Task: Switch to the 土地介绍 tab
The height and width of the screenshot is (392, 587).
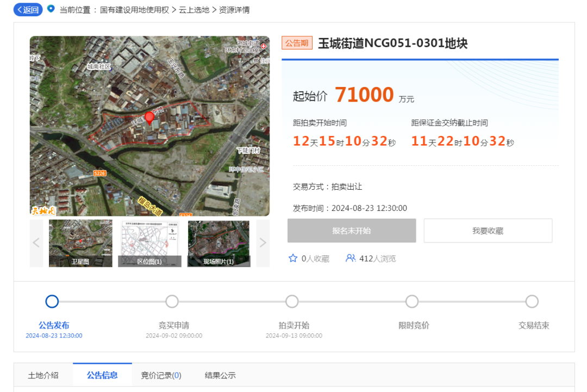Action: click(x=43, y=375)
